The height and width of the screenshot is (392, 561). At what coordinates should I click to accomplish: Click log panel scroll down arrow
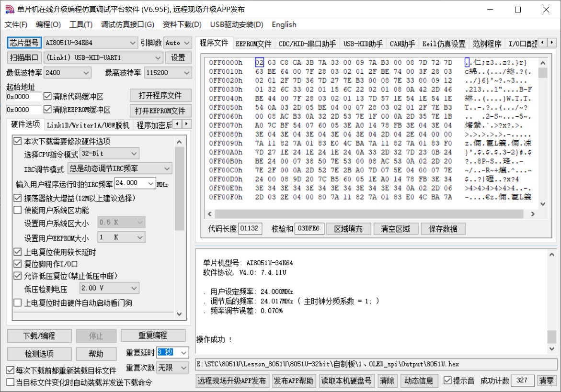(552, 348)
